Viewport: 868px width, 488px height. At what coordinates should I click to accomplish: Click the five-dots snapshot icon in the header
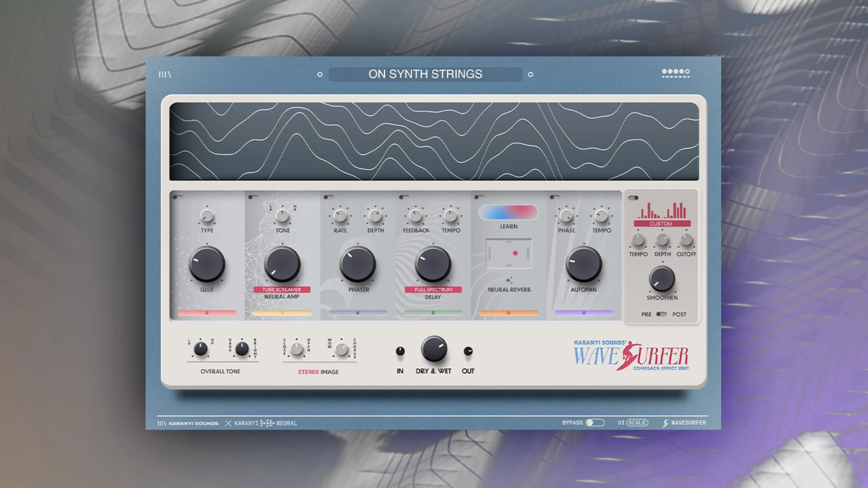point(675,73)
